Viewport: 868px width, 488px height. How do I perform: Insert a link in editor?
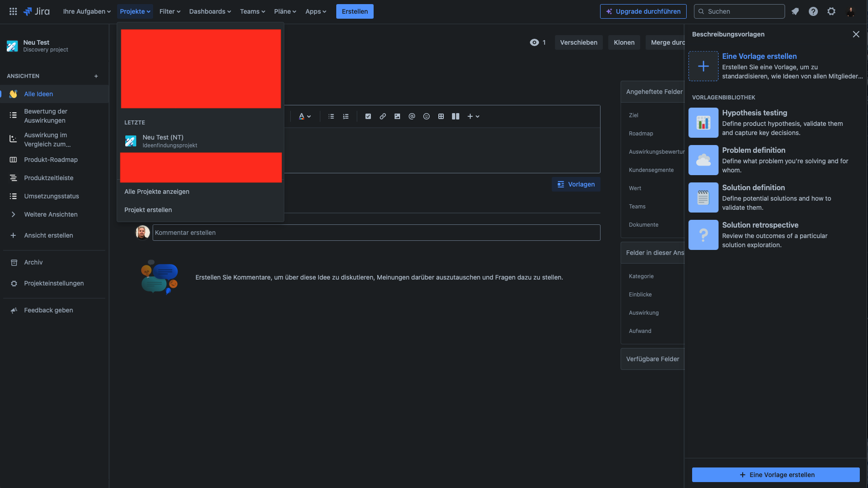(x=383, y=116)
